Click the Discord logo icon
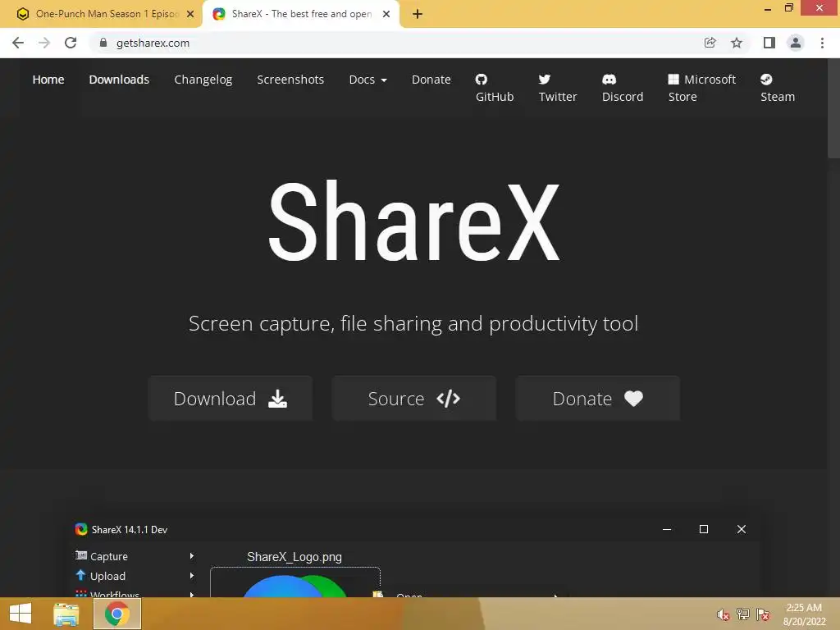Screen dimensions: 840x630 tap(609, 80)
